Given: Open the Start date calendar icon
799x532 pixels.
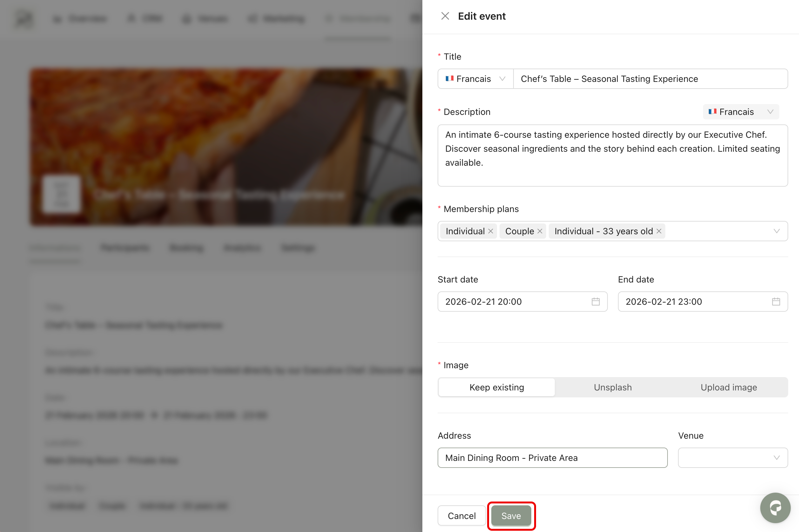Looking at the screenshot, I should pyautogui.click(x=595, y=302).
